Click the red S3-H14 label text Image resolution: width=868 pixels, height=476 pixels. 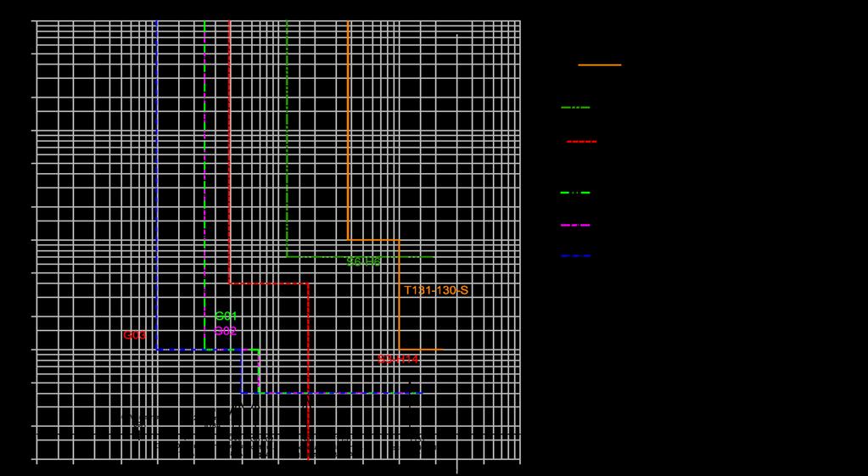coord(398,360)
